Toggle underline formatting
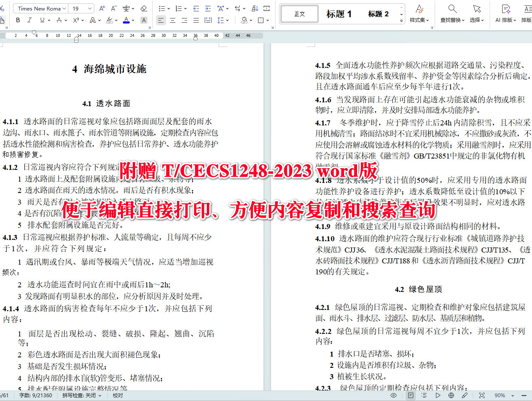The height and width of the screenshot is (401, 532). tap(42, 20)
